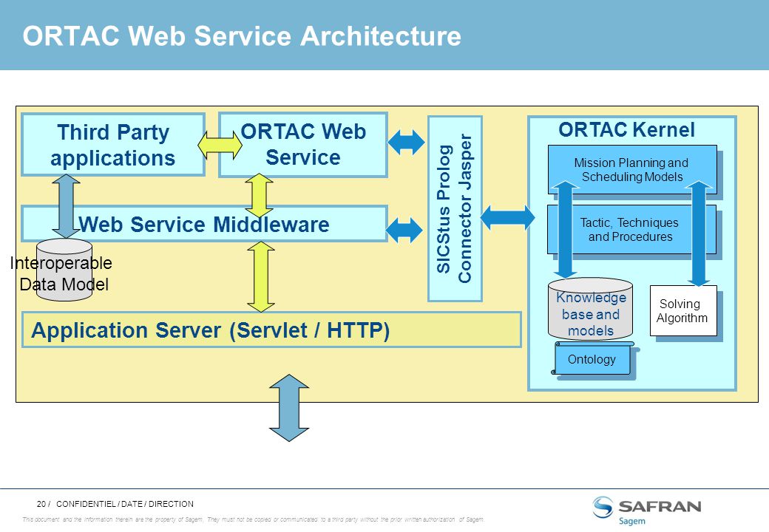This screenshot has height=532, width=769.
Task: Click the slide number 20
Action: [41, 504]
